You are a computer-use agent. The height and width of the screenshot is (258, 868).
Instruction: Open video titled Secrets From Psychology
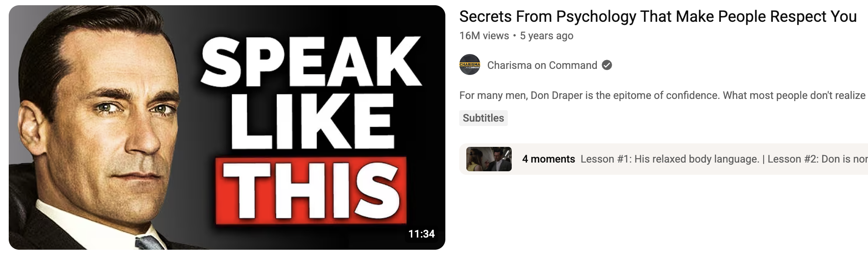tap(658, 17)
